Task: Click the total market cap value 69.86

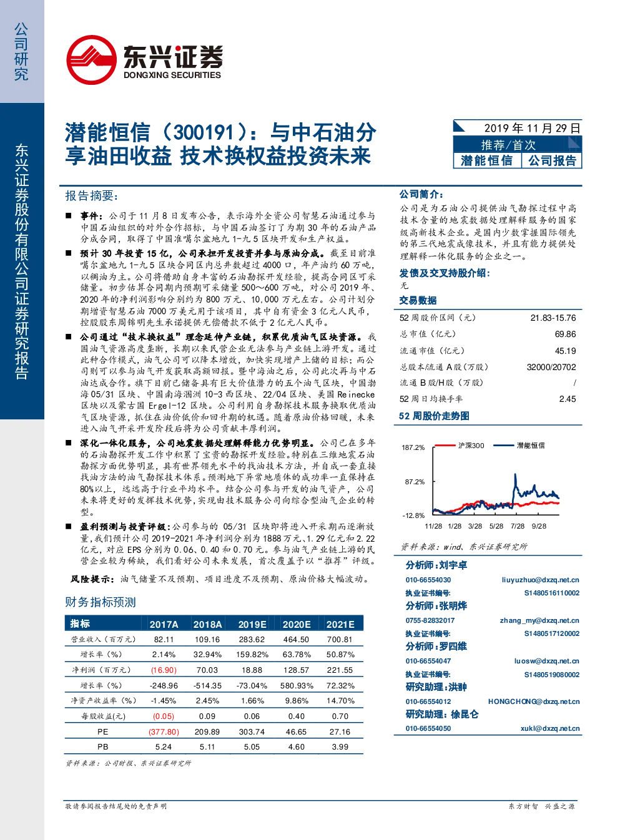Action: tap(566, 335)
